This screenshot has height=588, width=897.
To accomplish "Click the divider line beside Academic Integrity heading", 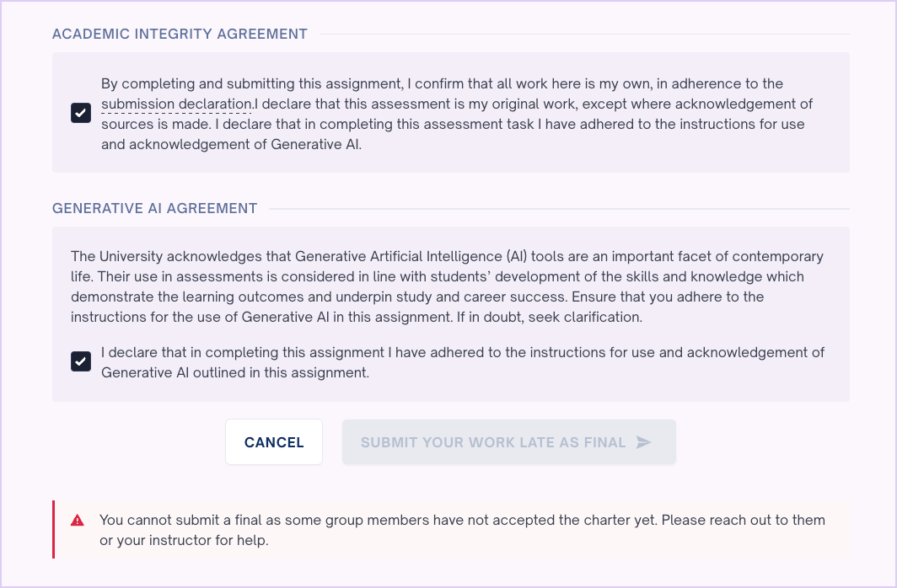I will pyautogui.click(x=582, y=35).
